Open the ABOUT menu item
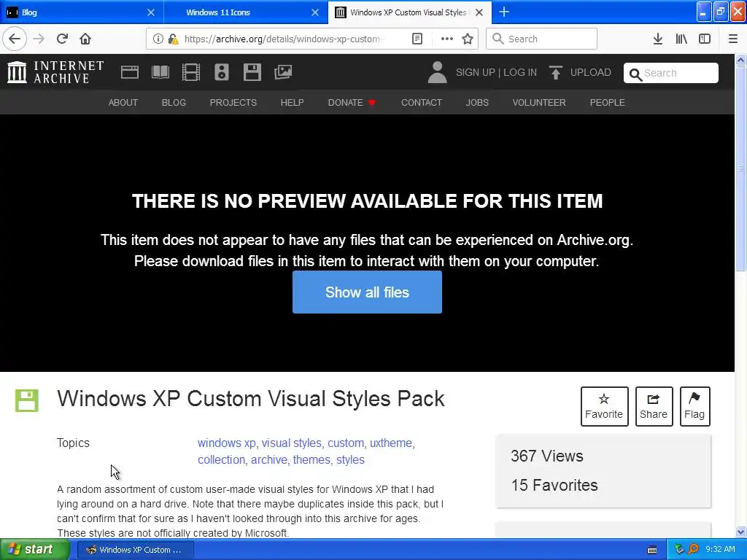 (123, 102)
